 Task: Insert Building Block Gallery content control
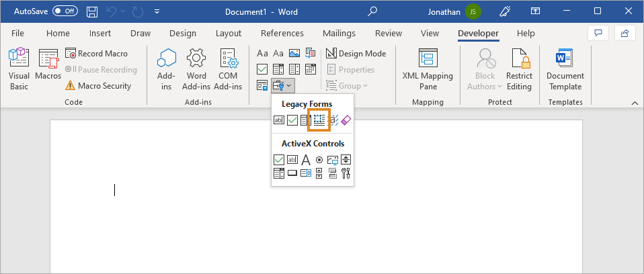(x=311, y=53)
